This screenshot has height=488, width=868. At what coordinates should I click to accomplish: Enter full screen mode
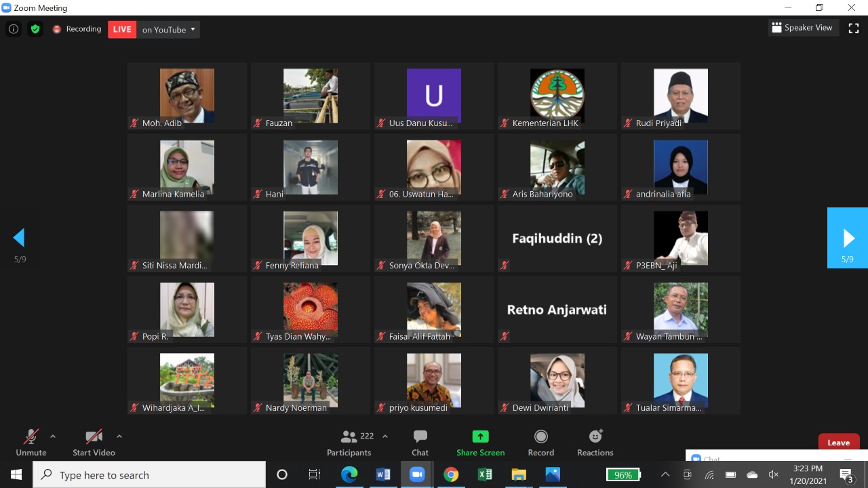tap(853, 28)
